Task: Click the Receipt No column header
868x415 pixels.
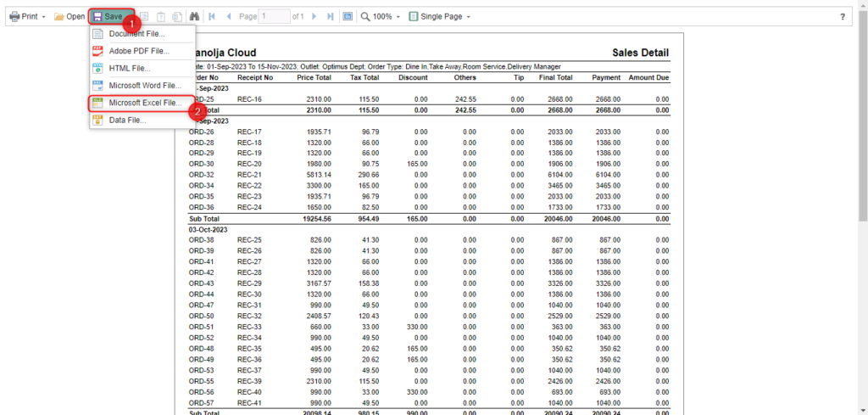Action: pyautogui.click(x=255, y=77)
